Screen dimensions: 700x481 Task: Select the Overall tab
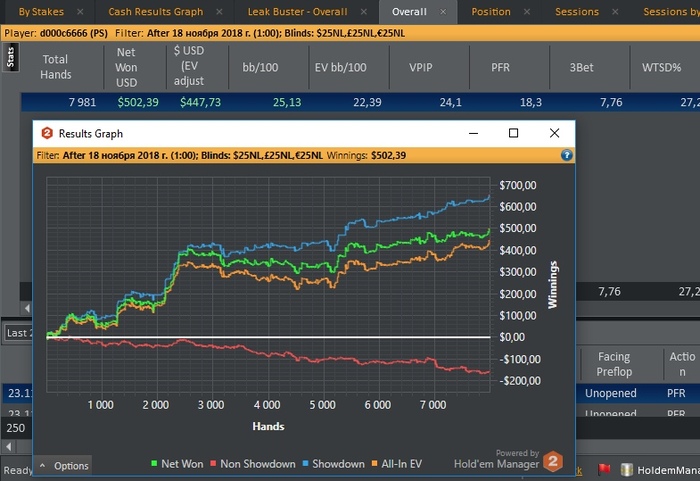[x=409, y=12]
